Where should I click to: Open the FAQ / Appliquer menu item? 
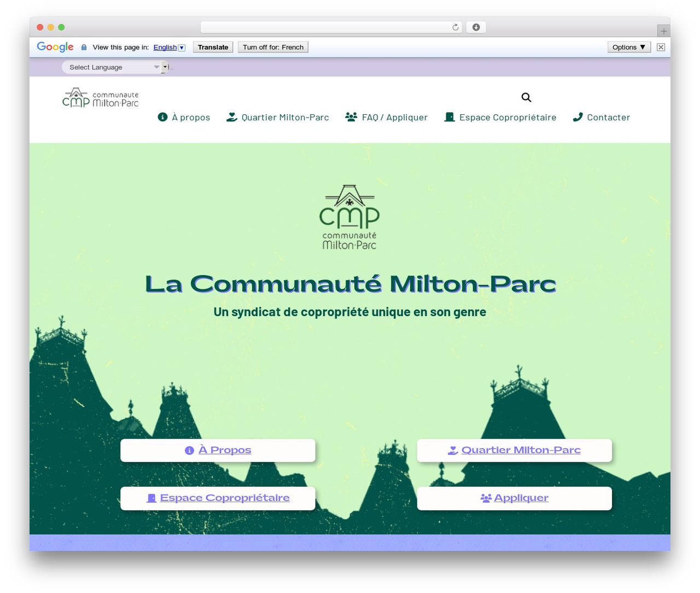(386, 117)
